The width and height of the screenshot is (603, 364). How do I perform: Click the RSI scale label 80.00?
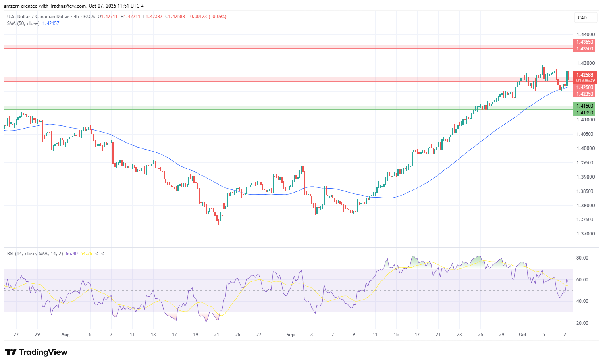(x=582, y=258)
